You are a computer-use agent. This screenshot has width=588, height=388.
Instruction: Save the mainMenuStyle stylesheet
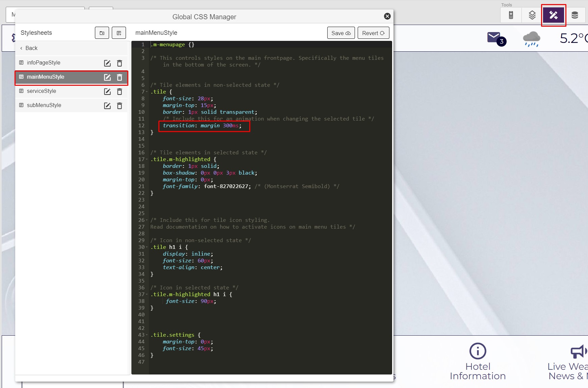pyautogui.click(x=341, y=33)
